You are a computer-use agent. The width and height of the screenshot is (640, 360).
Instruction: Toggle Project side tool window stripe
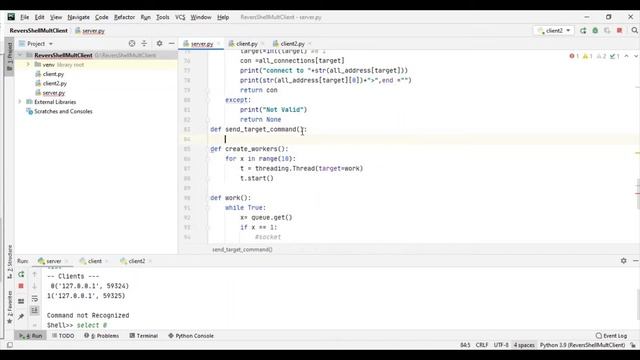pos(9,56)
